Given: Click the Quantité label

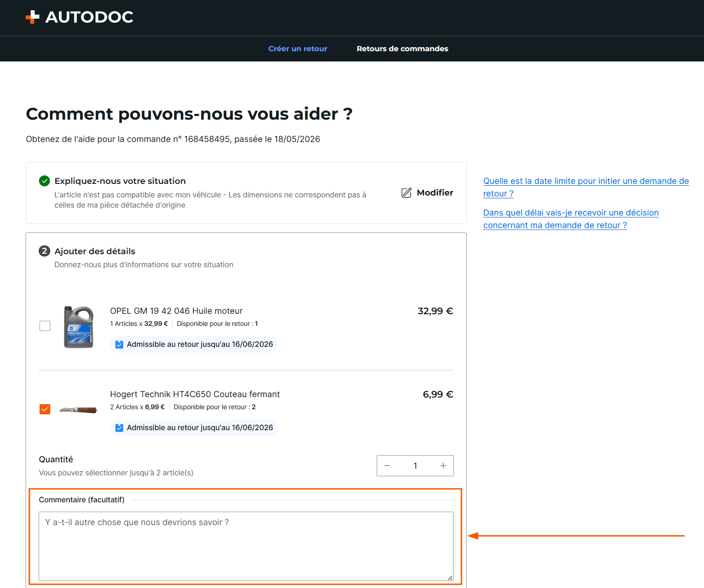Looking at the screenshot, I should pos(56,460).
